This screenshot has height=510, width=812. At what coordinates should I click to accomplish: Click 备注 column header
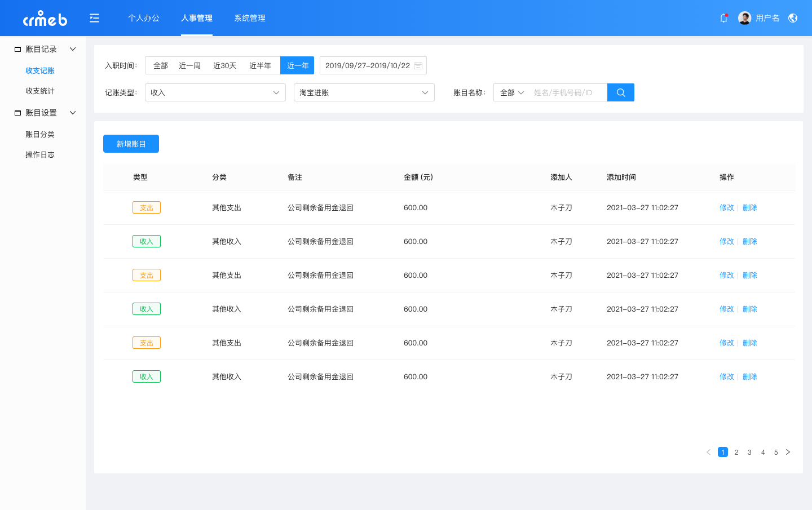[295, 177]
